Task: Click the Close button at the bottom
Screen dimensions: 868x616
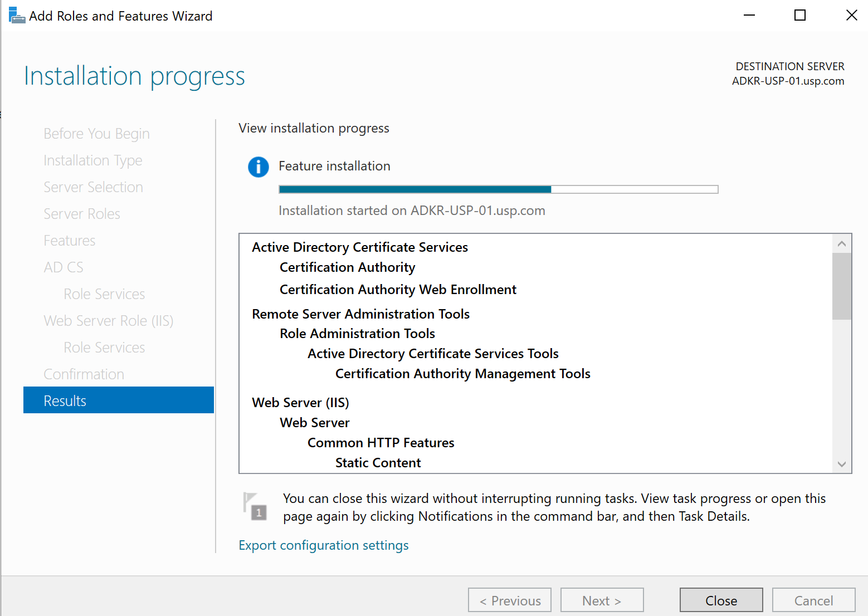Action: click(x=721, y=600)
